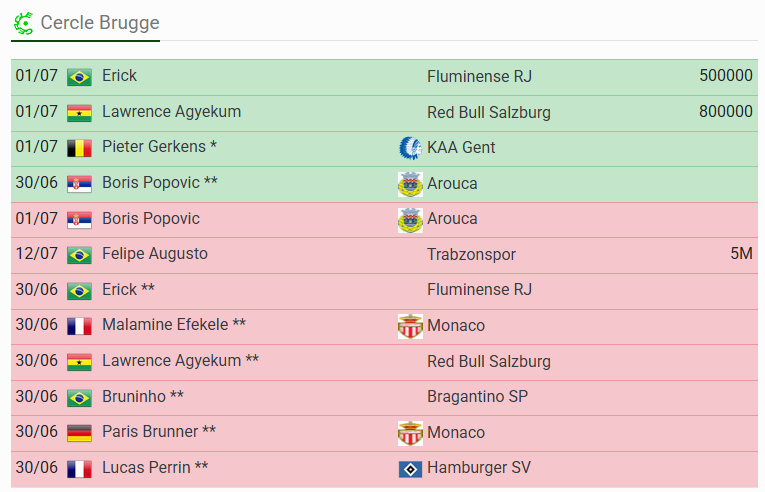The image size is (765, 492).
Task: Click the Hamburger SV diamond logo
Action: (x=410, y=469)
